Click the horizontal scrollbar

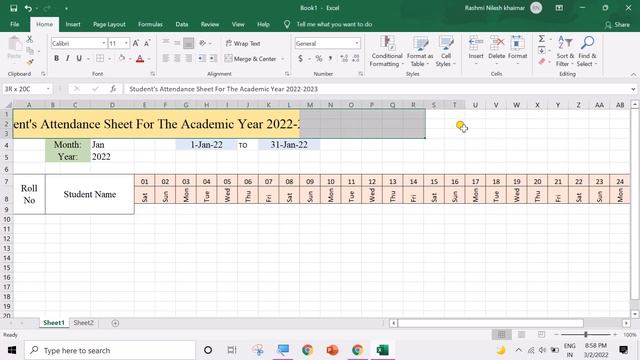[490, 323]
